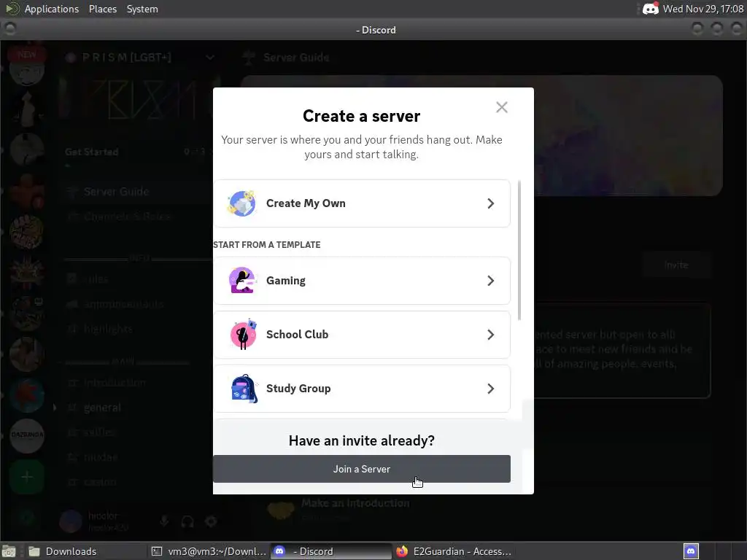Viewport: 747px width, 560px height.
Task: Open User Settings gear icon
Action: (211, 521)
